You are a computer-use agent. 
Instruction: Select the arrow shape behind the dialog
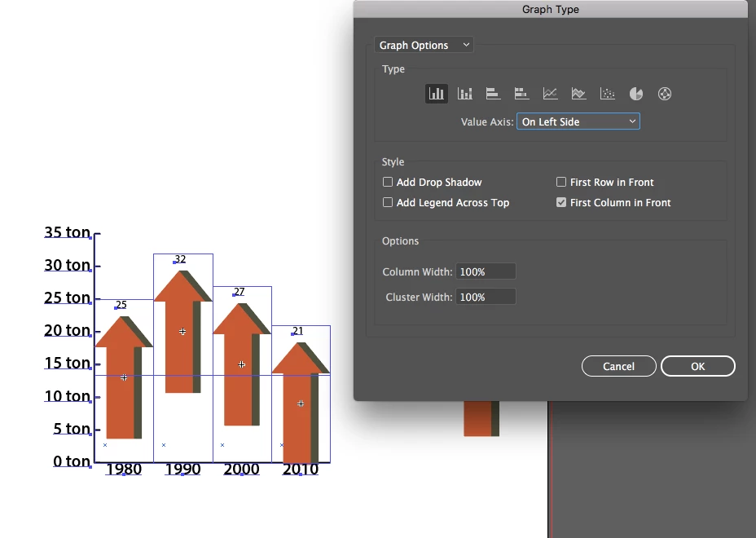coord(481,418)
